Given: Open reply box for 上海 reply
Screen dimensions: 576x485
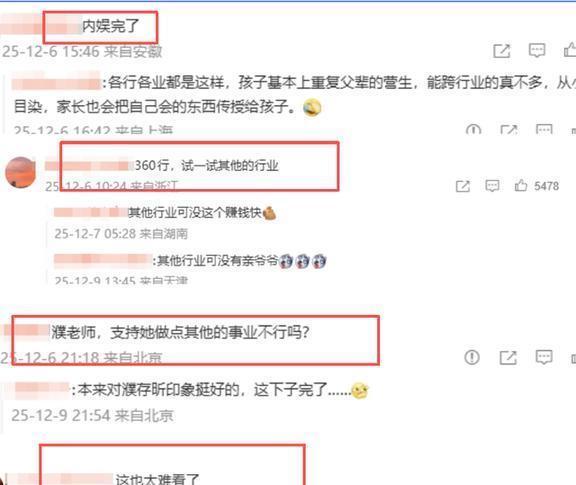Looking at the screenshot, I should [544, 129].
